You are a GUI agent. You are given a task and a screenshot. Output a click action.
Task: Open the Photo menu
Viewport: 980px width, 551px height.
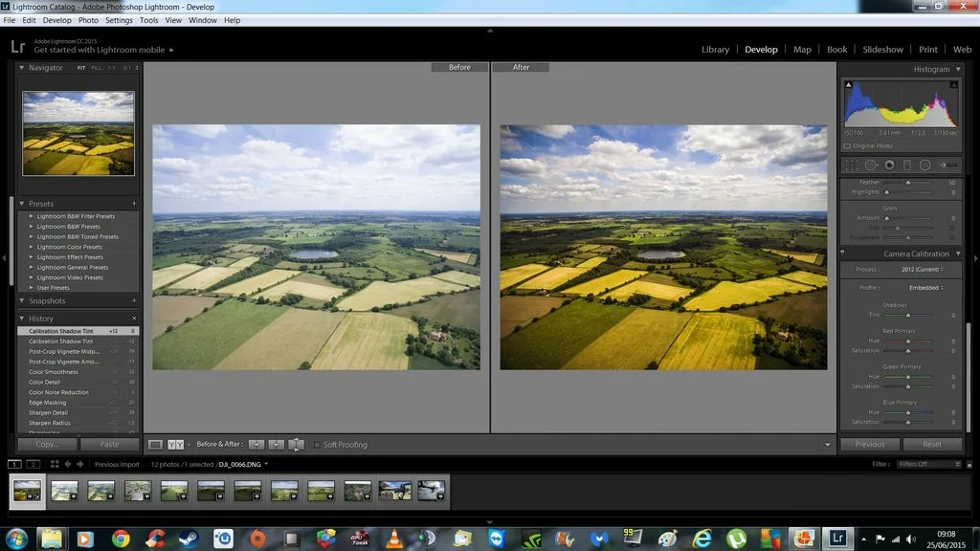pyautogui.click(x=88, y=20)
